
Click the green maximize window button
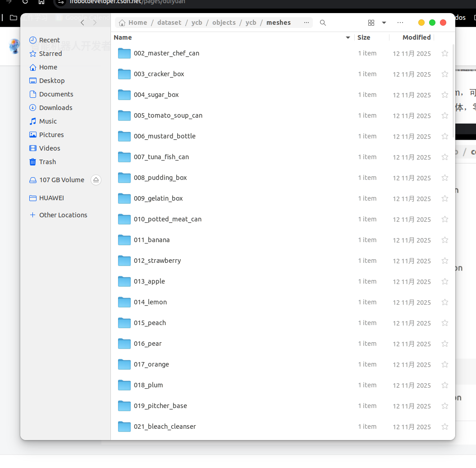point(432,23)
